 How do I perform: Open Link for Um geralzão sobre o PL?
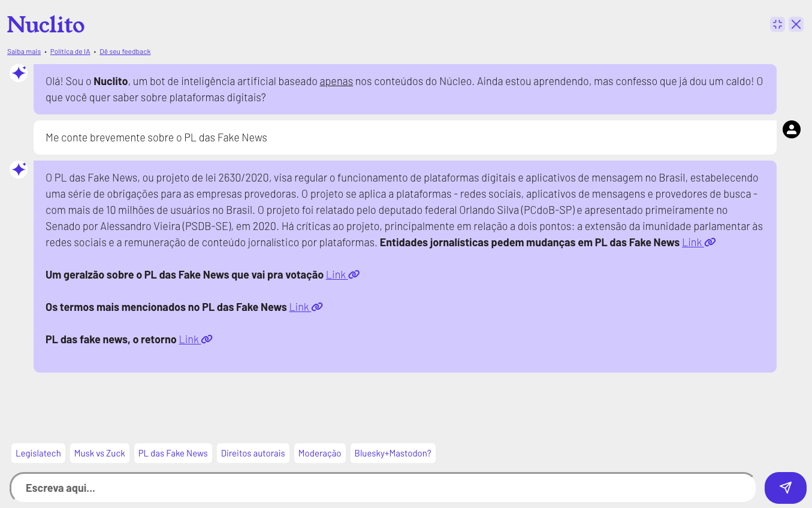343,275
